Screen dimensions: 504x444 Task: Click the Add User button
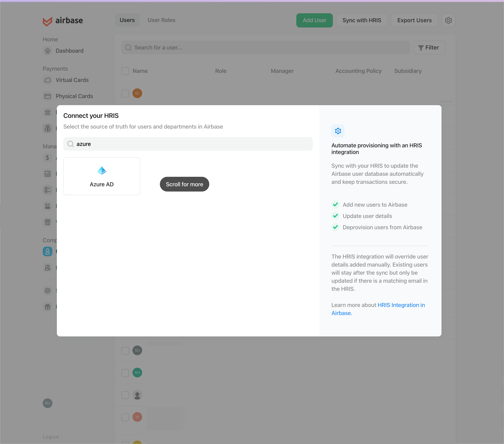point(314,20)
